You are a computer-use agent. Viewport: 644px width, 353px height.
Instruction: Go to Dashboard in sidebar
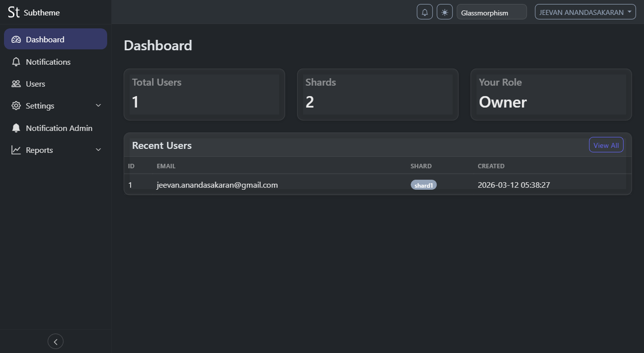pos(55,39)
